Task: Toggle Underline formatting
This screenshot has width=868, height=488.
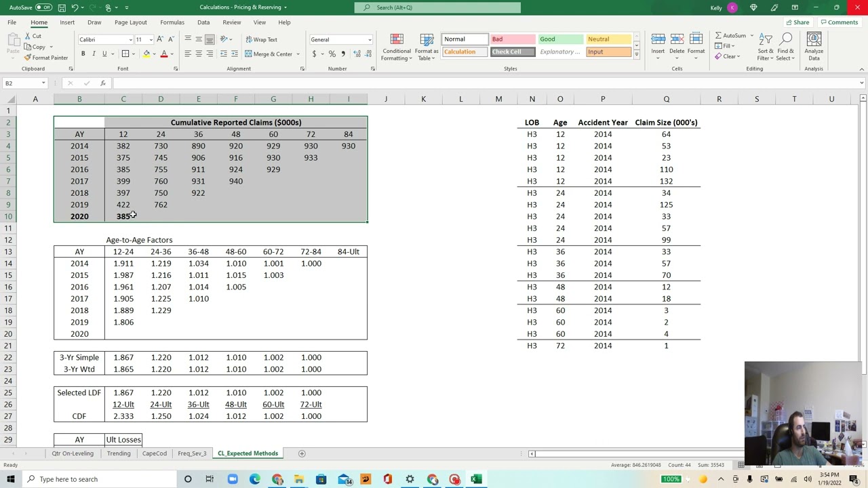Action: [104, 54]
